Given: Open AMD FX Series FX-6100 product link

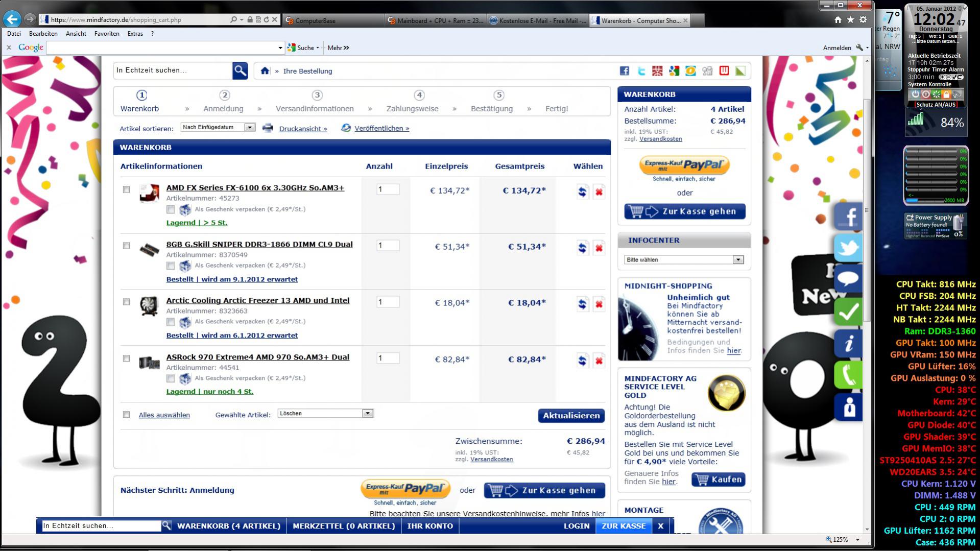Looking at the screenshot, I should pos(255,188).
